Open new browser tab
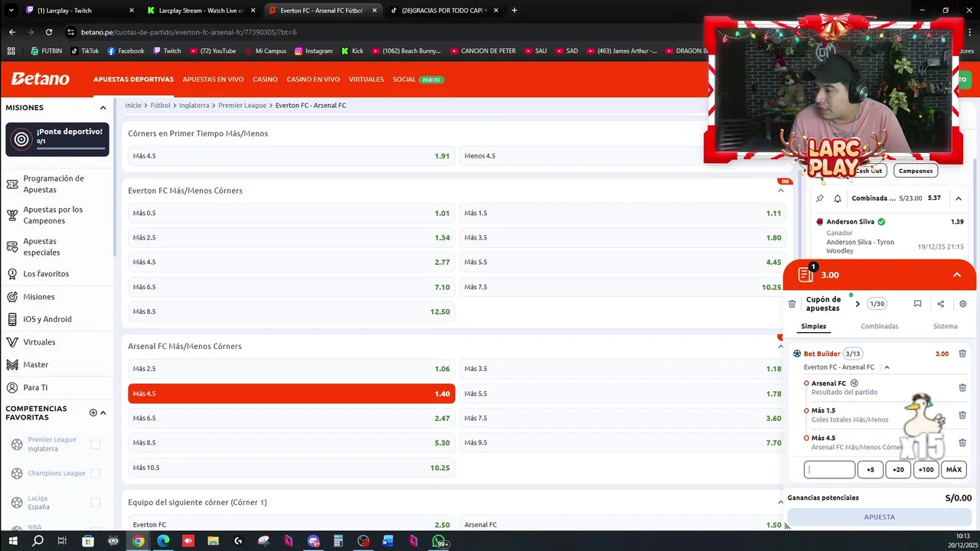This screenshot has width=980, height=551. [514, 11]
